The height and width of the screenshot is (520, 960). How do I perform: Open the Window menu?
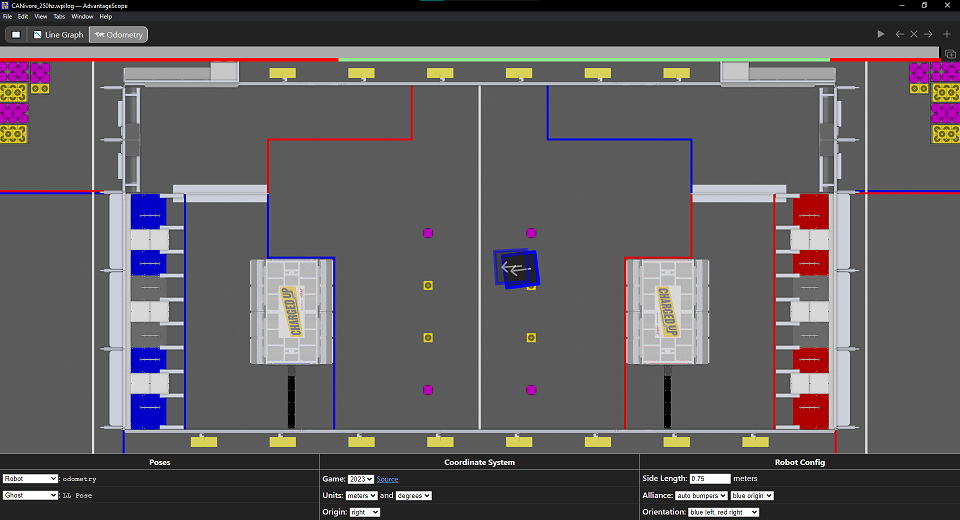tap(82, 17)
